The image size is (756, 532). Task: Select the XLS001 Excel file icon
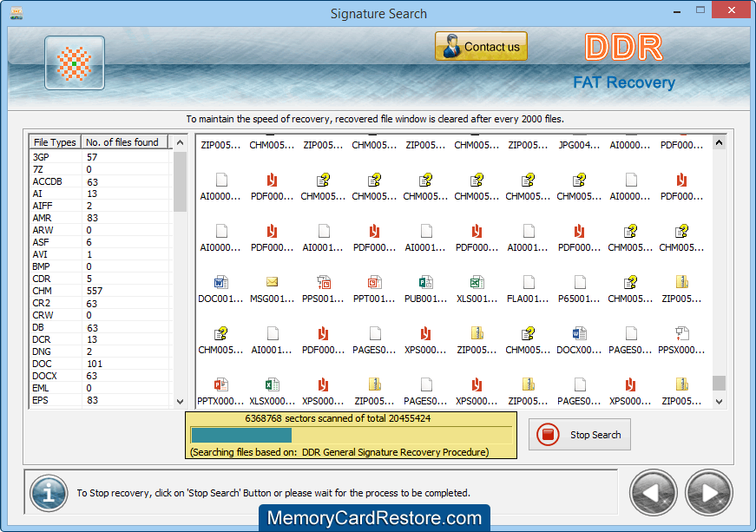point(477,282)
